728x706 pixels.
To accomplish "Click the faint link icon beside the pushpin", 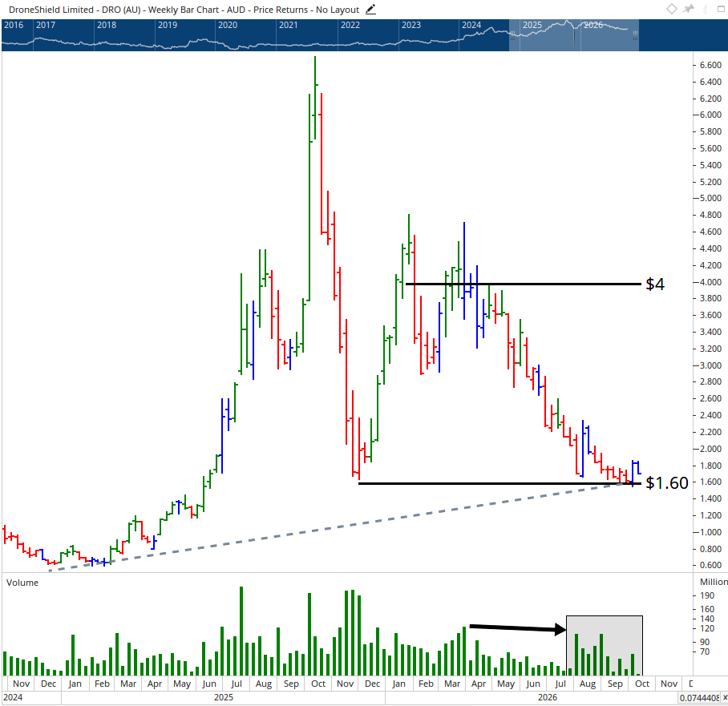I will point(706,9).
